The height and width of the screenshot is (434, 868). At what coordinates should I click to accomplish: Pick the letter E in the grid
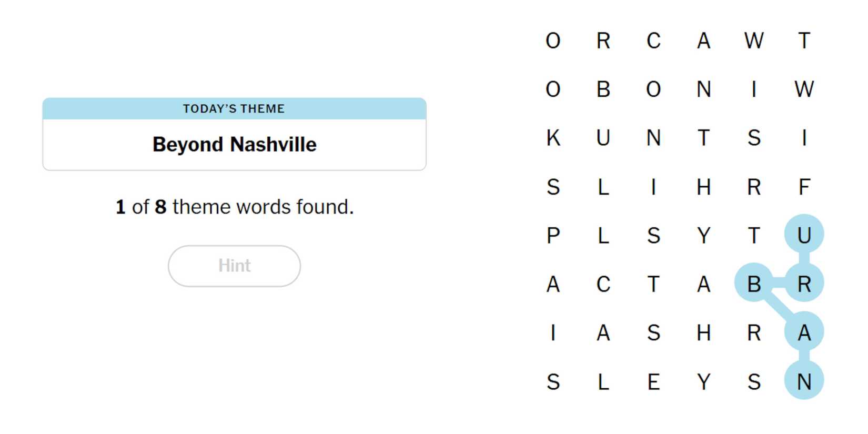click(x=653, y=381)
